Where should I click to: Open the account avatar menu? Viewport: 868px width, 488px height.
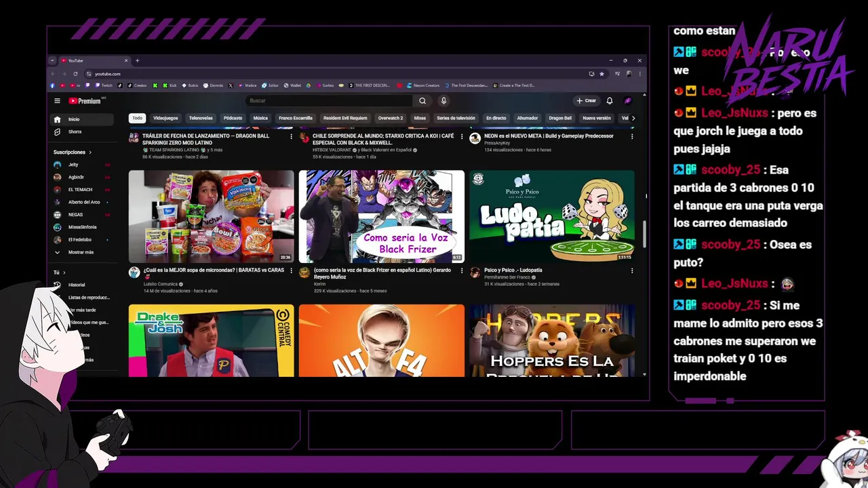pos(628,101)
